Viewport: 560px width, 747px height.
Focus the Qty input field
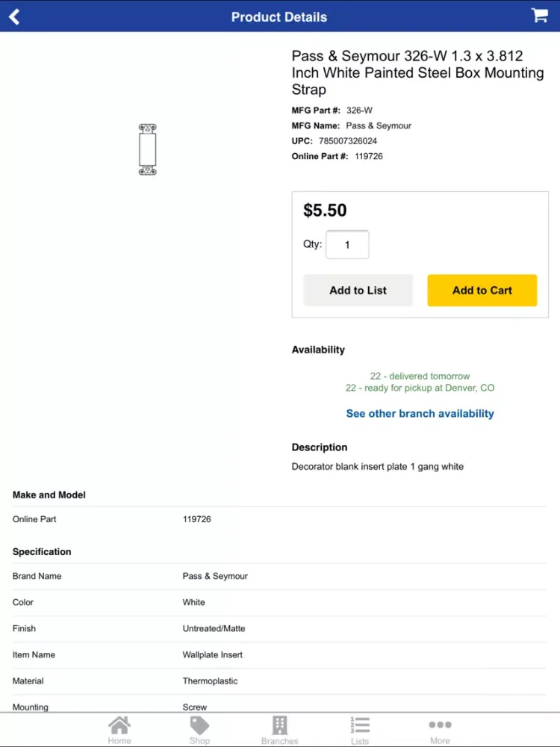[x=347, y=245]
